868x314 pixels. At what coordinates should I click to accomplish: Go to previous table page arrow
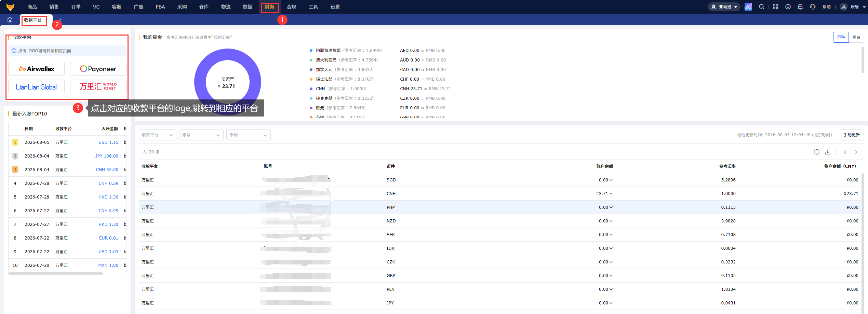pyautogui.click(x=845, y=152)
